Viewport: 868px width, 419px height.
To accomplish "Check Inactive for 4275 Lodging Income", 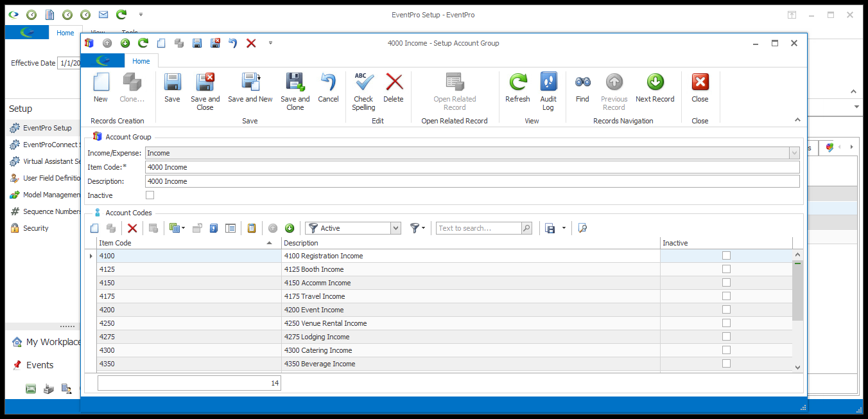I will (726, 337).
